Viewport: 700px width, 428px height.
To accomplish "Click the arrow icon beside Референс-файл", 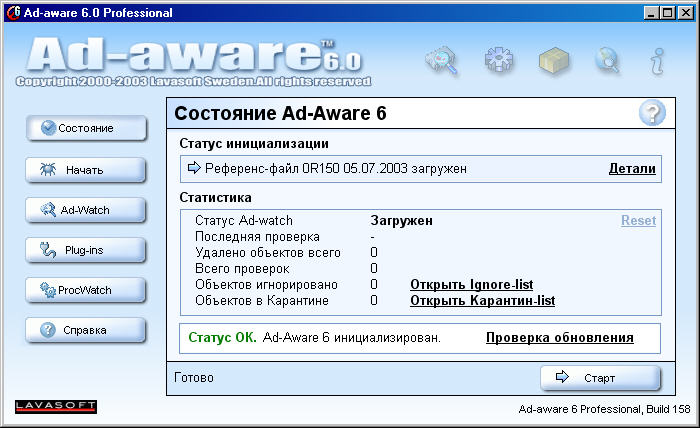I will tap(194, 168).
